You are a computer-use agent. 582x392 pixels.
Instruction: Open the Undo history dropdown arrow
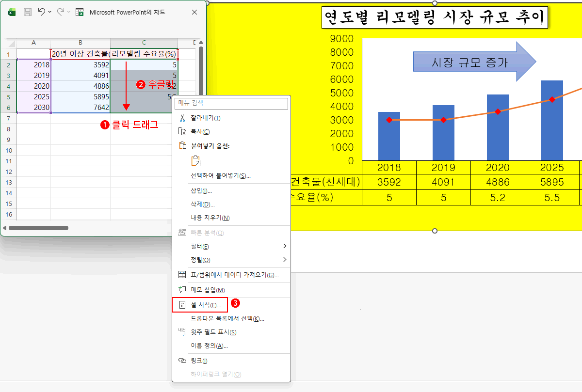coord(49,11)
